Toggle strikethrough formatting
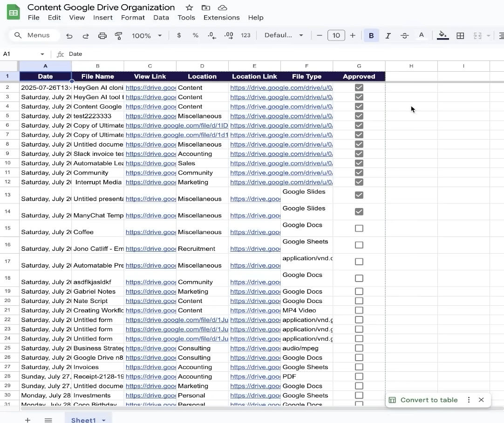The width and height of the screenshot is (504, 423). click(405, 36)
